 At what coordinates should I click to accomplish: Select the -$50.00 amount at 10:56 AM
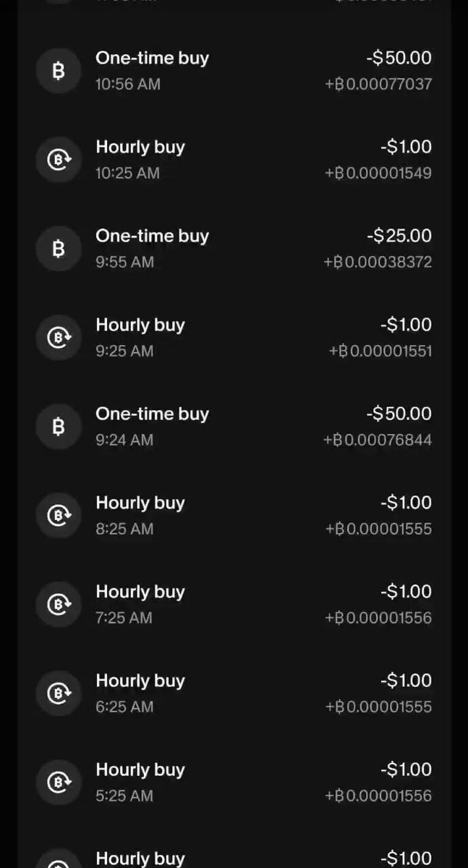coord(399,58)
